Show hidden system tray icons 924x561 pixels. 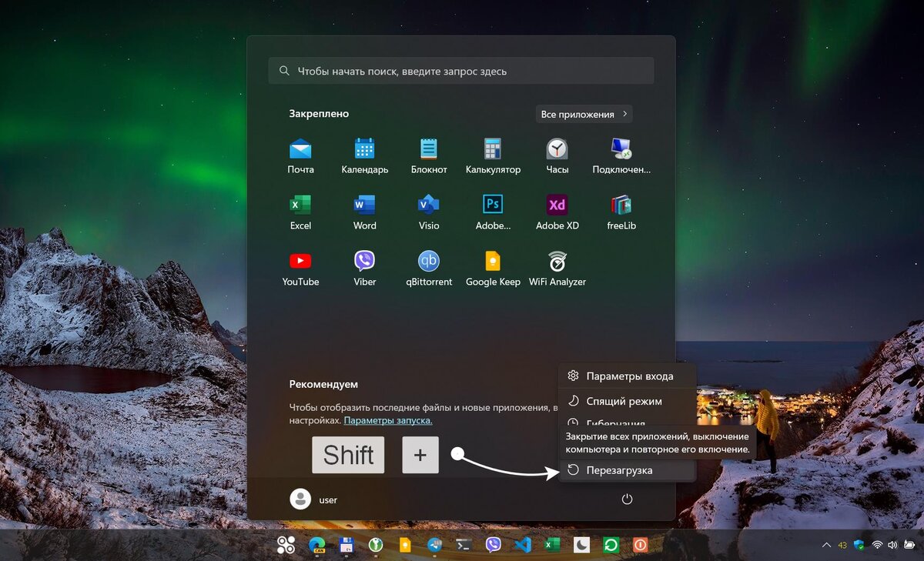pyautogui.click(x=826, y=545)
